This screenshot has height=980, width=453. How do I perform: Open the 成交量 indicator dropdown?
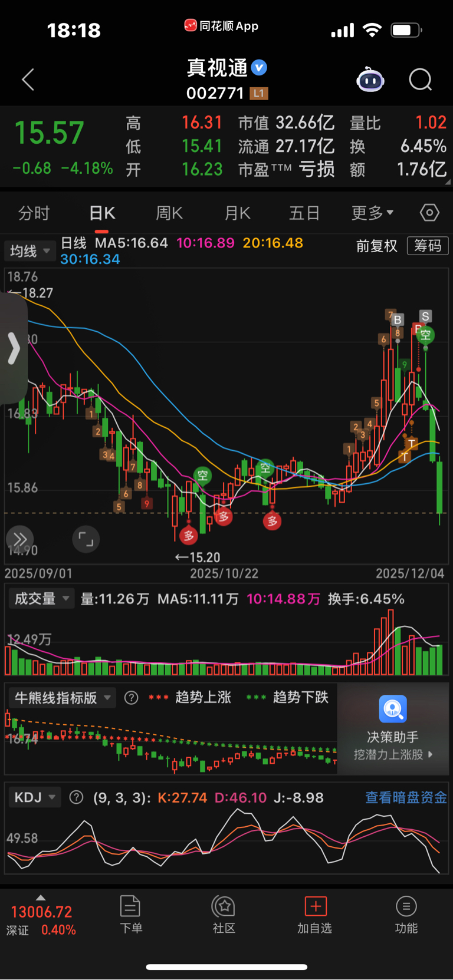(x=41, y=599)
